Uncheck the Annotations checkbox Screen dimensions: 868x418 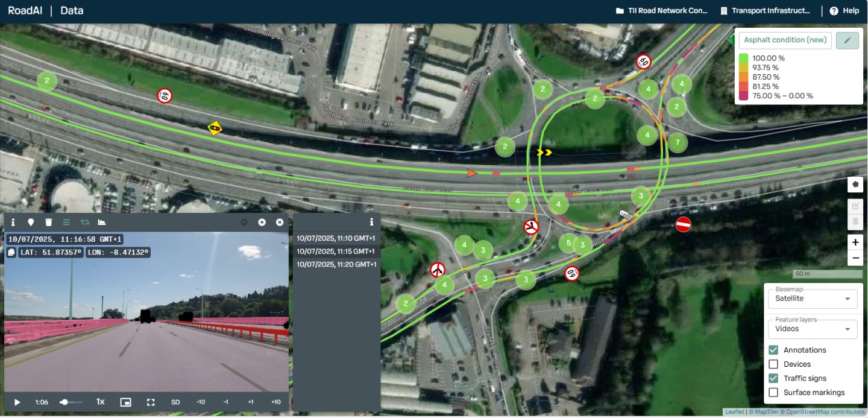[773, 350]
